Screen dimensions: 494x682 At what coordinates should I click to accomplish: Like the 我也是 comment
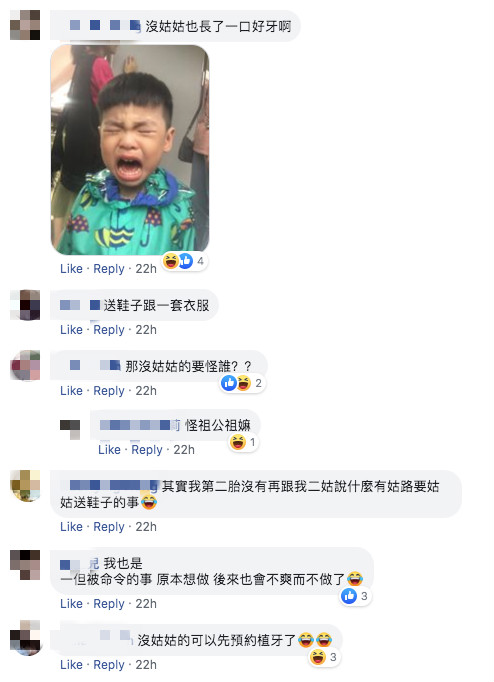coord(71,604)
